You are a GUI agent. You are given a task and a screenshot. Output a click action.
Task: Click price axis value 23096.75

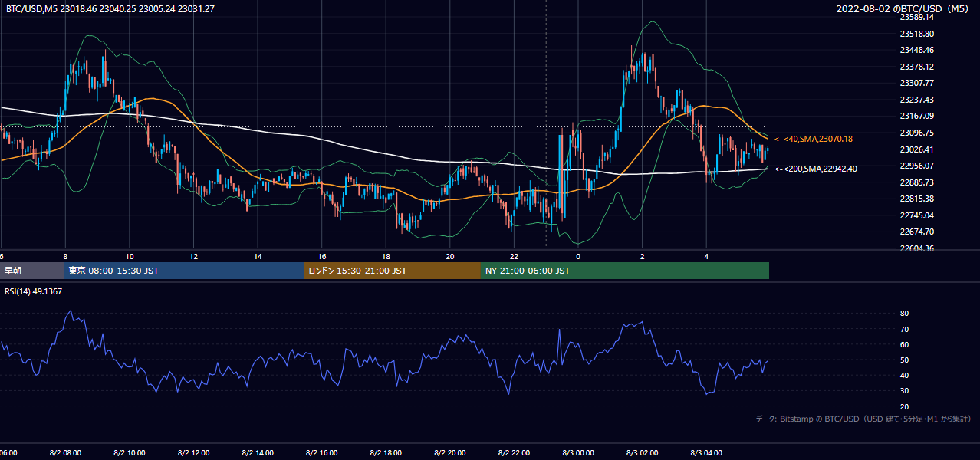point(916,133)
